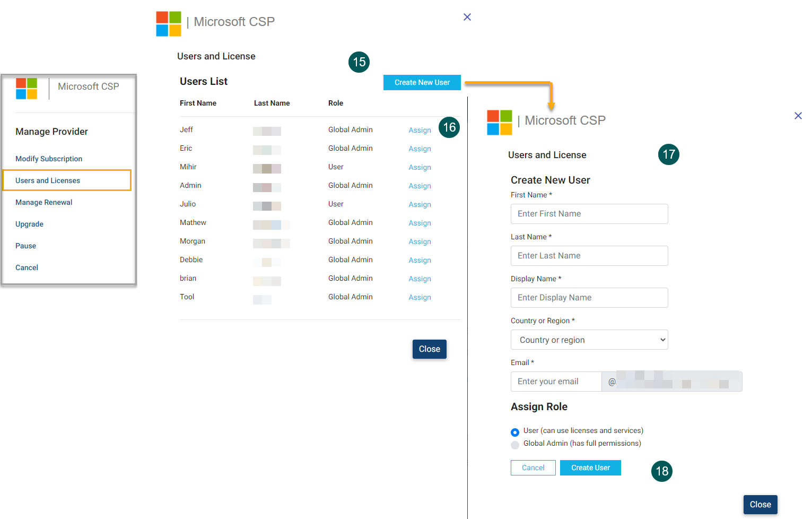Click Assign link for Mihir
812x519 pixels.
(420, 167)
